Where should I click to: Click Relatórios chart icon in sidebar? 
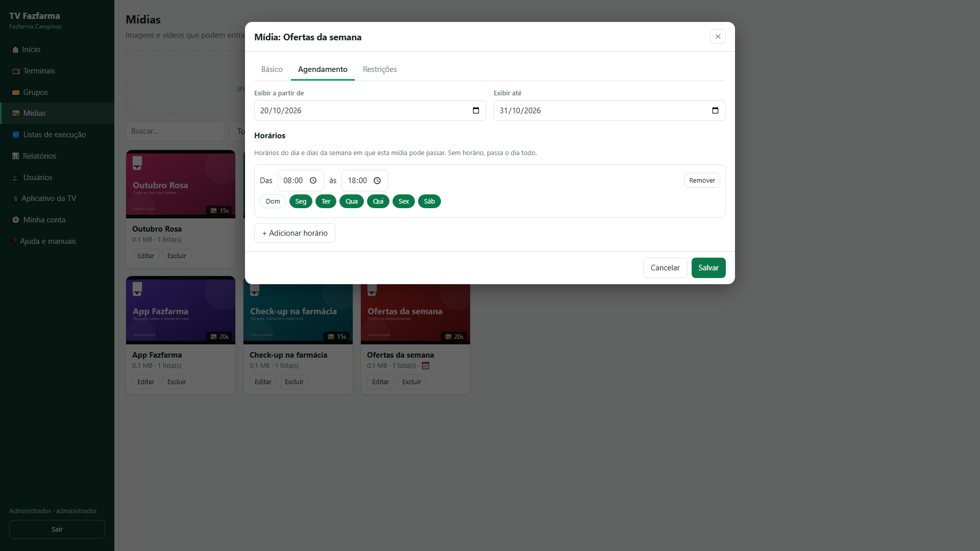pos(16,156)
